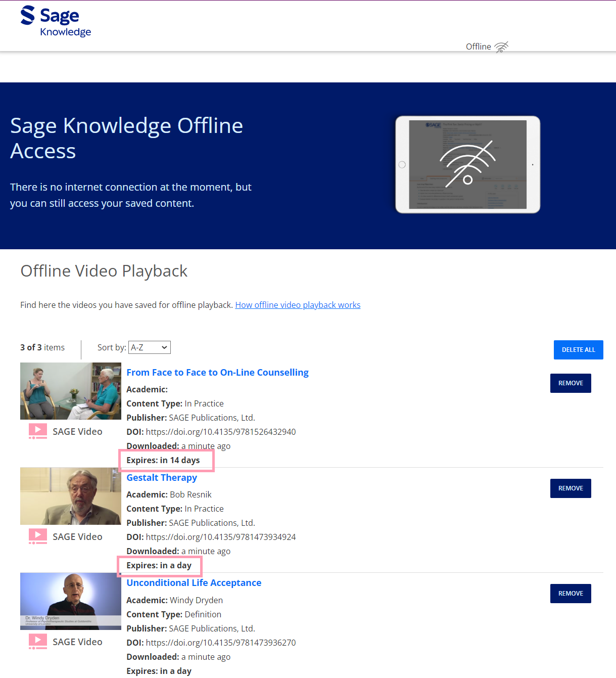Click the counselling session video thumbnail

coord(71,391)
